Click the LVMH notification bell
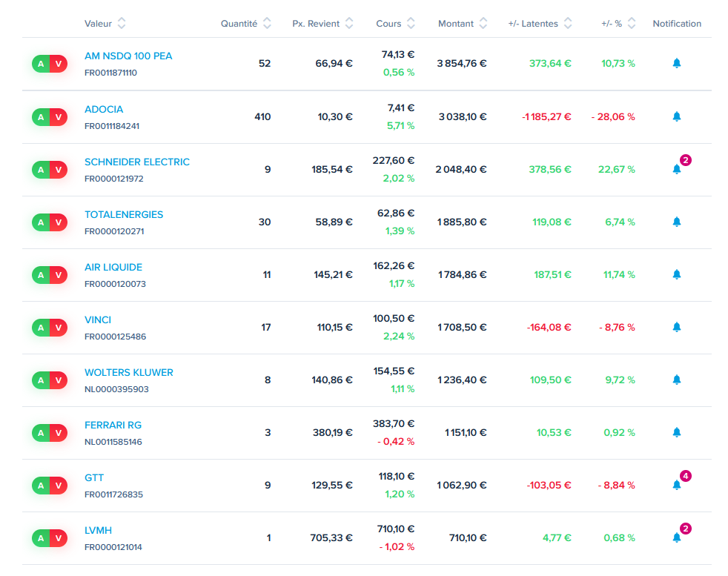 point(676,537)
